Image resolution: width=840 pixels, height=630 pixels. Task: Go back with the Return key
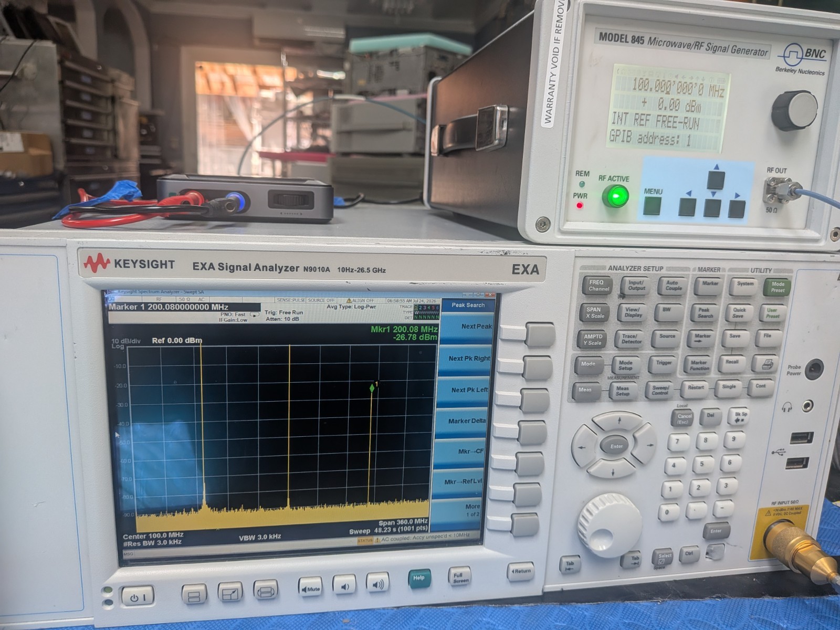pos(521,571)
